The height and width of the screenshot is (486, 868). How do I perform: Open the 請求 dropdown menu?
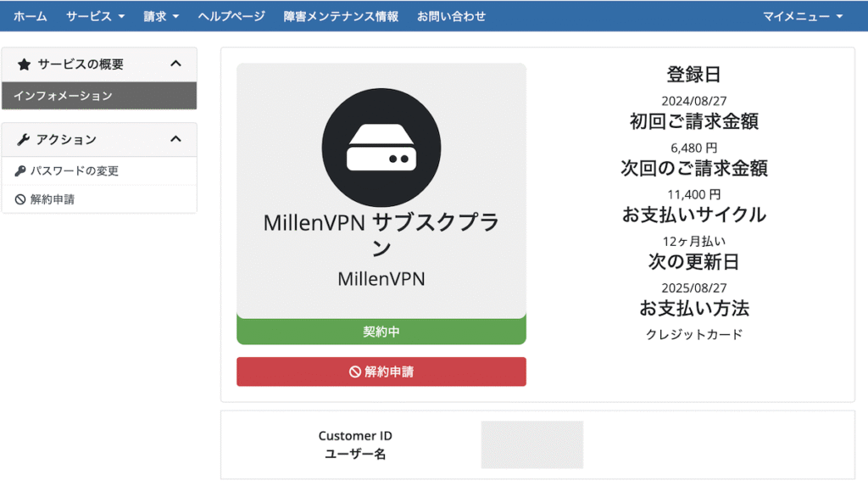point(161,16)
